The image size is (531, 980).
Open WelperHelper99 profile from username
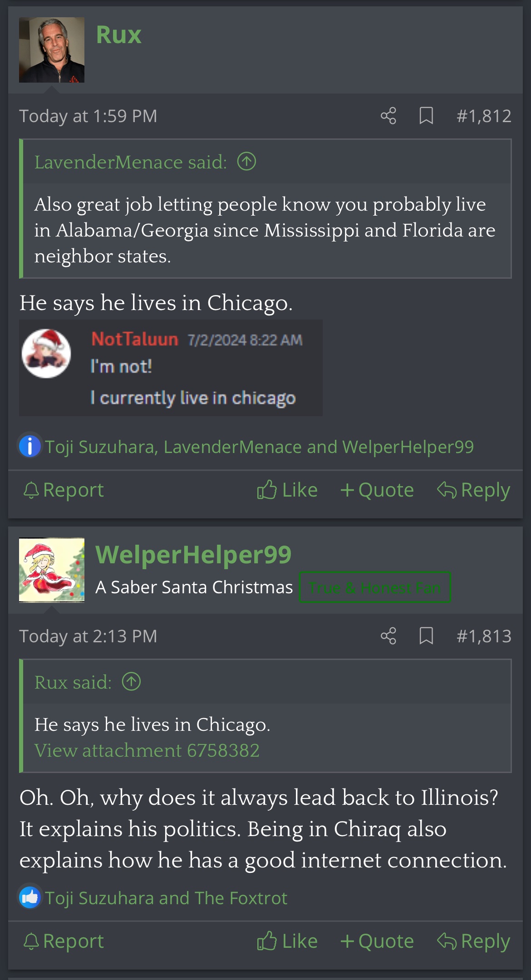click(193, 555)
